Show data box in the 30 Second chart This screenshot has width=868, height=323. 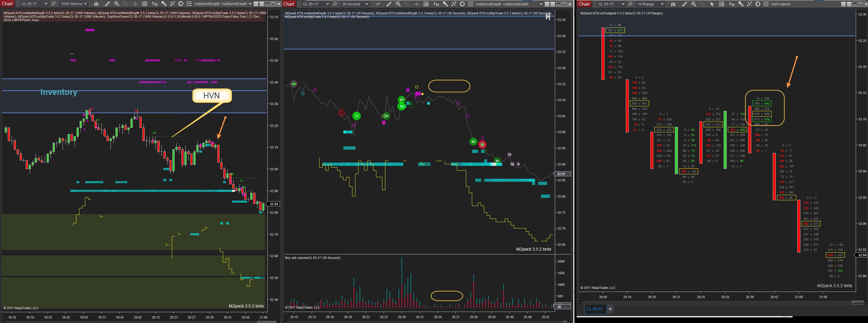coord(426,4)
